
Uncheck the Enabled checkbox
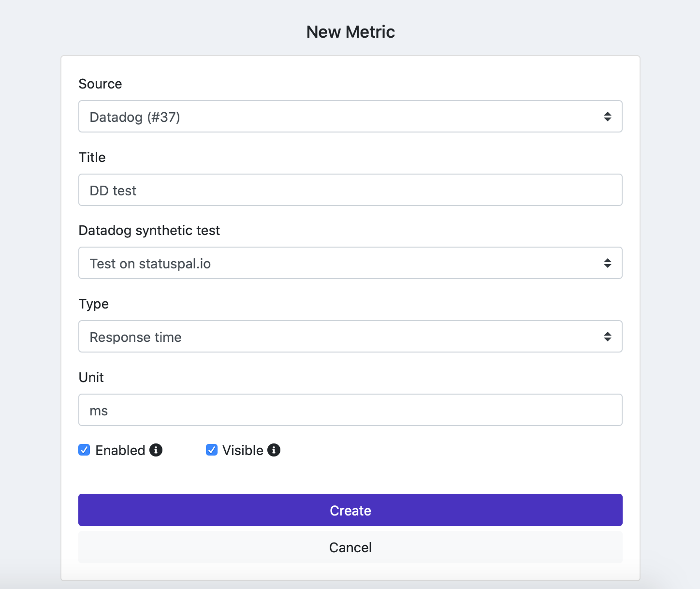pos(84,450)
